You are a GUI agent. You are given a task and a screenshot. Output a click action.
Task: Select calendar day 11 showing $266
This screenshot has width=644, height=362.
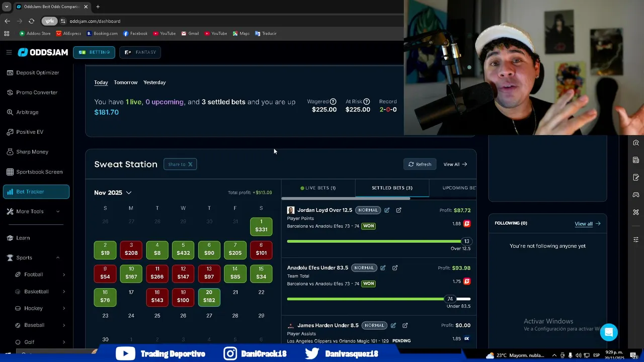(157, 274)
